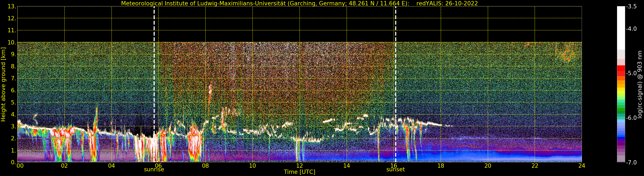Click the height axis tick label '13.'
644x176 pixels.
click(x=12, y=6)
